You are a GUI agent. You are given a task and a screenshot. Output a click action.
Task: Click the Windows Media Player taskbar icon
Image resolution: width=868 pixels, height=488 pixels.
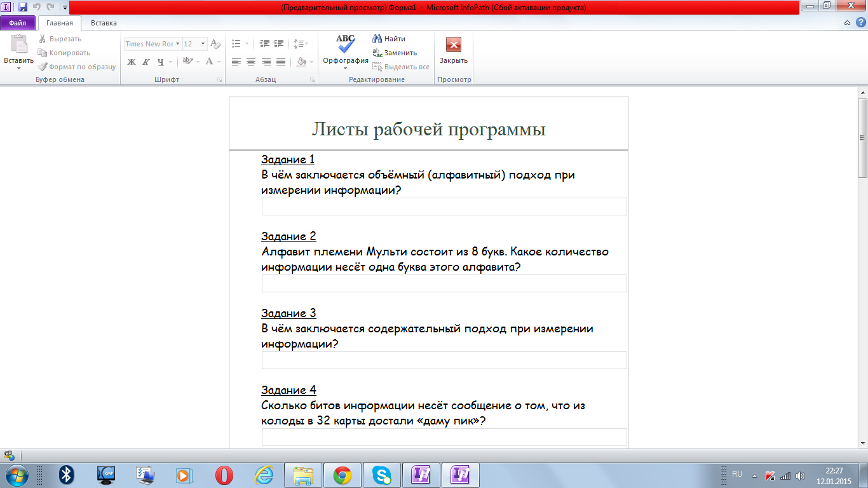184,475
